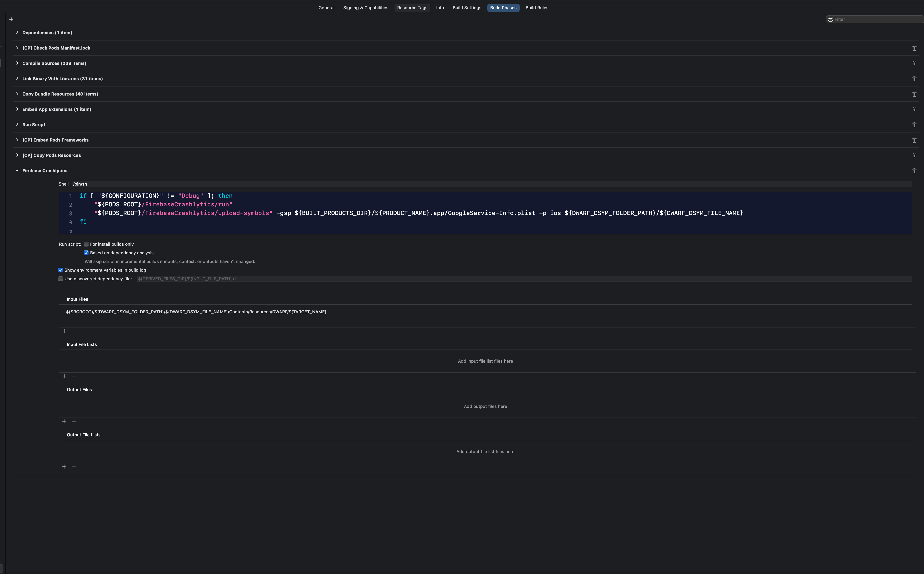Add an output file with plus icon
Image resolution: width=924 pixels, height=574 pixels.
(64, 421)
